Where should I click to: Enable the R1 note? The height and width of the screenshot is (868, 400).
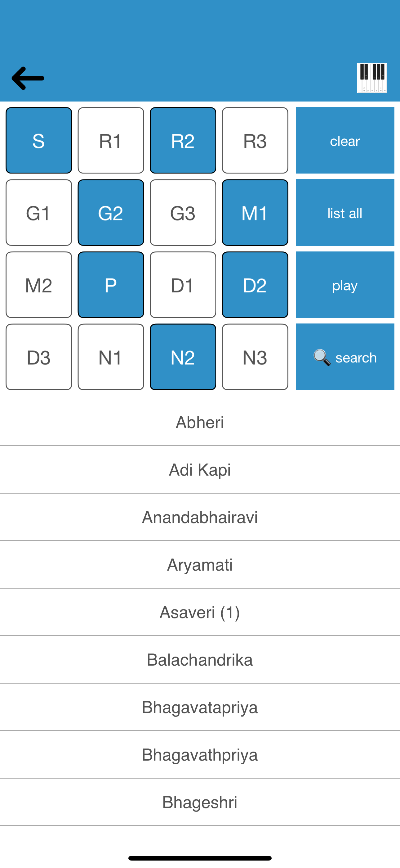pyautogui.click(x=111, y=141)
